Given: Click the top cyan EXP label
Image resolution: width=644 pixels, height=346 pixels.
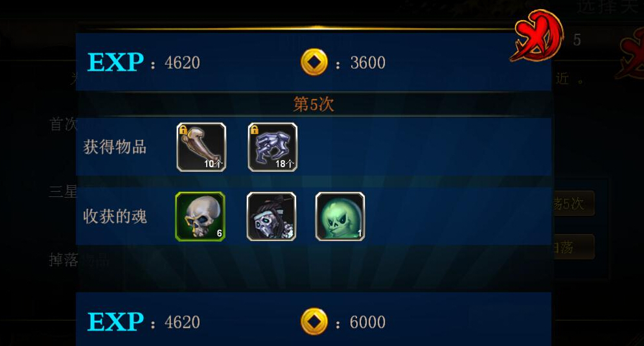Looking at the screenshot, I should (x=115, y=62).
